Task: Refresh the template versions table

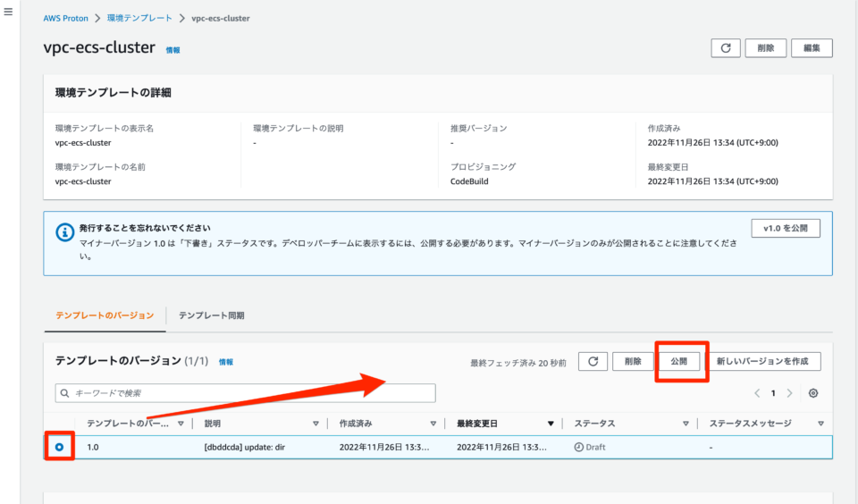Action: [593, 361]
